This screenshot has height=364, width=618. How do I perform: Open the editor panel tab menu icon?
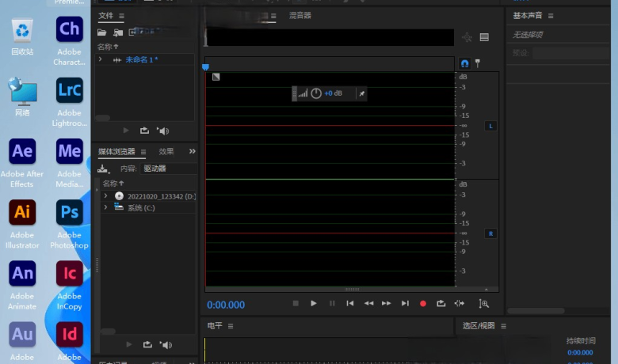pos(273,16)
